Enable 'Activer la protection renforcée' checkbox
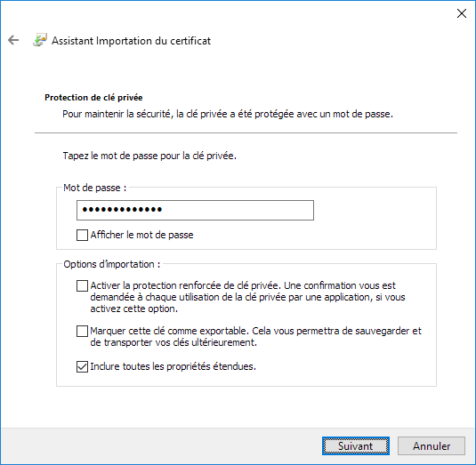 tap(82, 285)
